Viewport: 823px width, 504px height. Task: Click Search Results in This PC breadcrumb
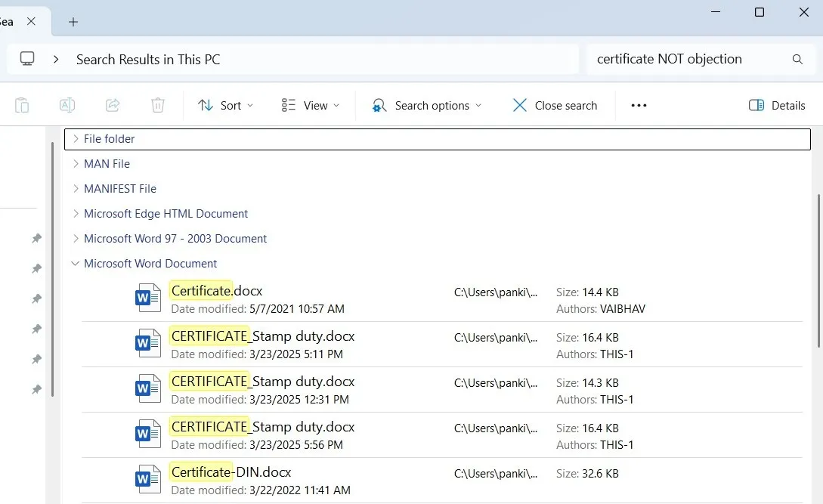[148, 59]
